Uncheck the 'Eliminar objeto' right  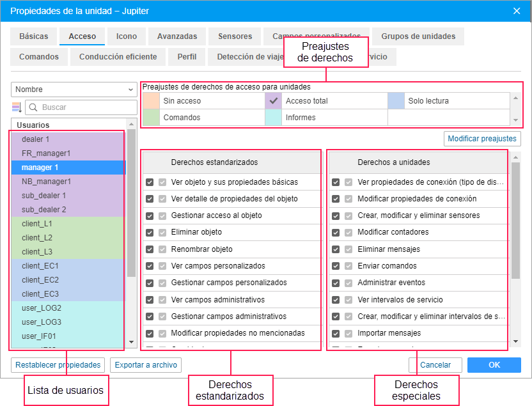pyautogui.click(x=150, y=232)
